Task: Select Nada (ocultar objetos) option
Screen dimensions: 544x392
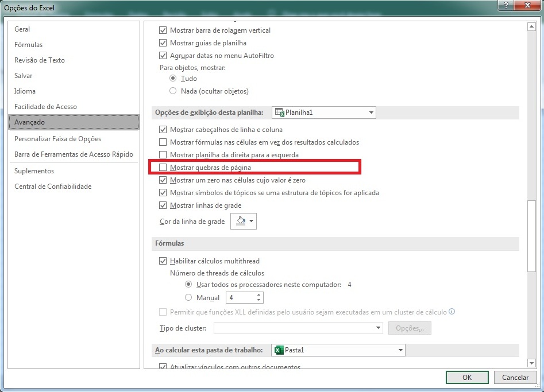Action: [x=173, y=91]
